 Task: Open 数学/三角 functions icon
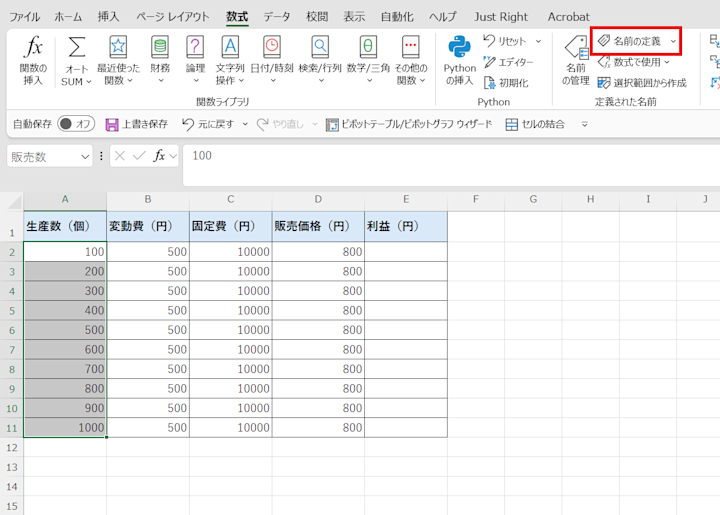pos(368,47)
